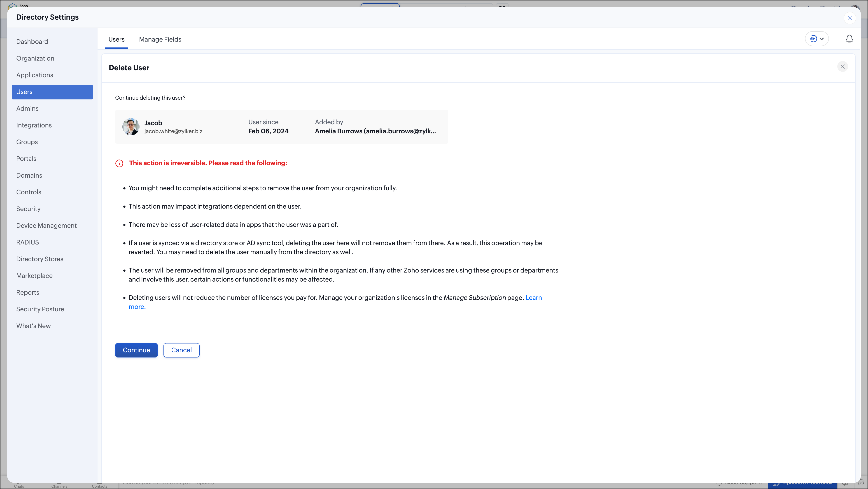The image size is (868, 489).
Task: Close the Delete User panel
Action: click(x=842, y=66)
